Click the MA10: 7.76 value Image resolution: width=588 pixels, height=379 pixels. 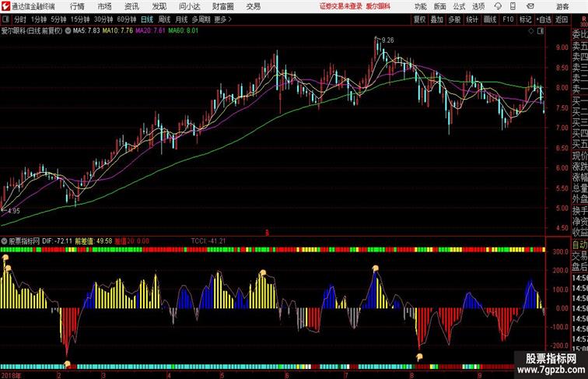[117, 31]
